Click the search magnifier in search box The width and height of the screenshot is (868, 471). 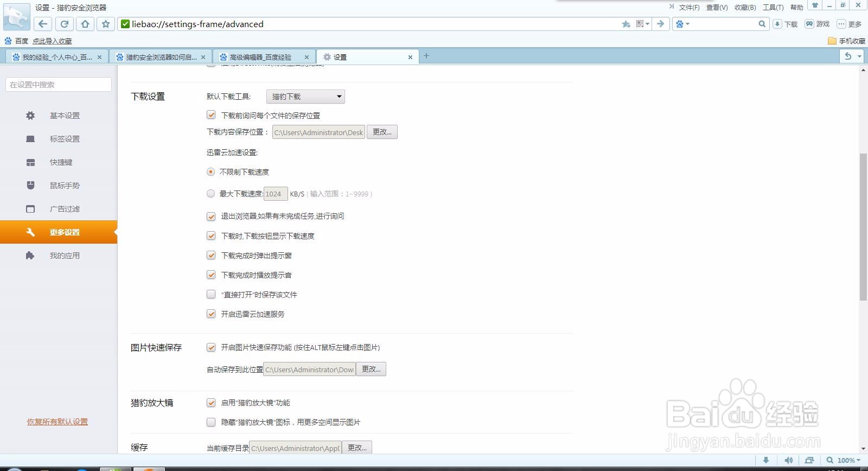coord(762,24)
